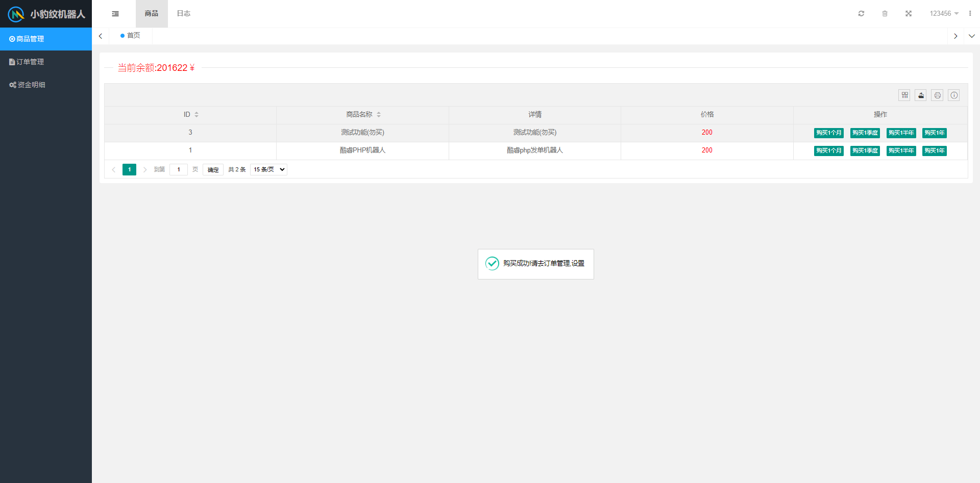Switch to the 日志 top tab

(184, 14)
